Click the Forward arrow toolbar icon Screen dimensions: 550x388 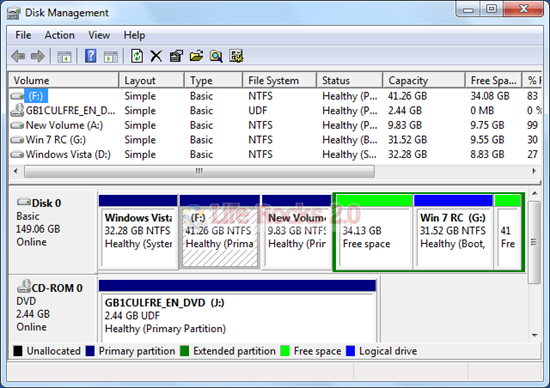tap(38, 56)
